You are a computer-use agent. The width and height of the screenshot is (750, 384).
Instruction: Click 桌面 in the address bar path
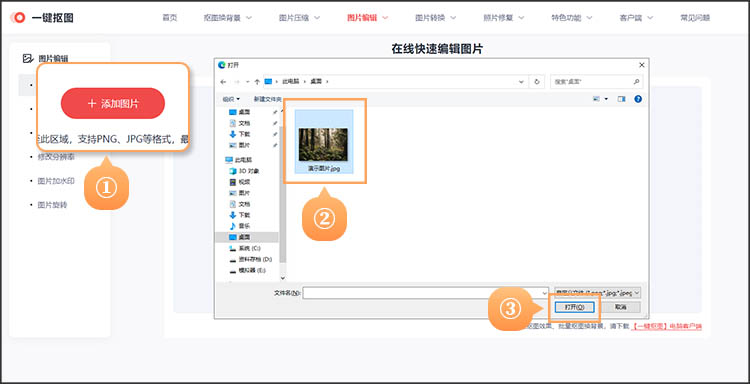click(x=315, y=82)
